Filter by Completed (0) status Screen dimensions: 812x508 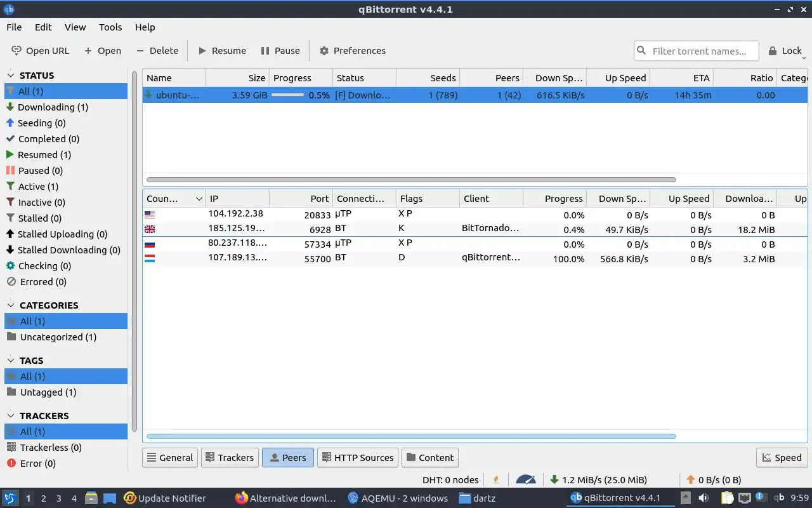(x=66, y=139)
